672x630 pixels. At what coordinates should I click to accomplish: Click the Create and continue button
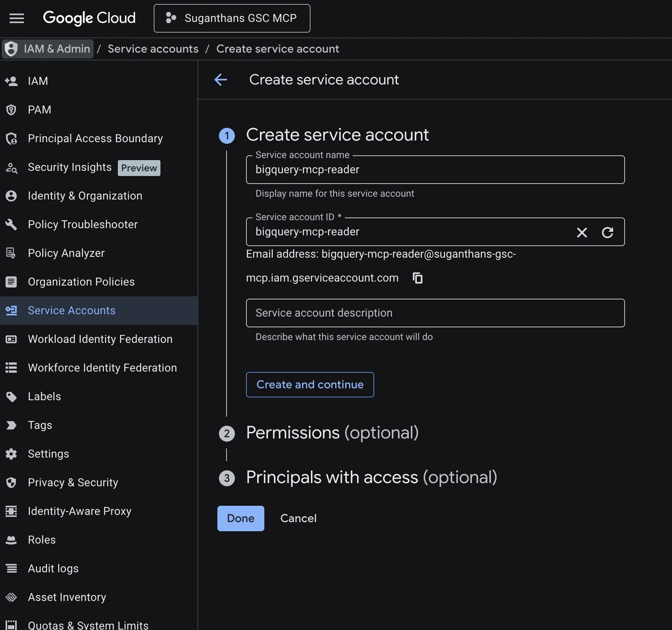click(x=310, y=385)
